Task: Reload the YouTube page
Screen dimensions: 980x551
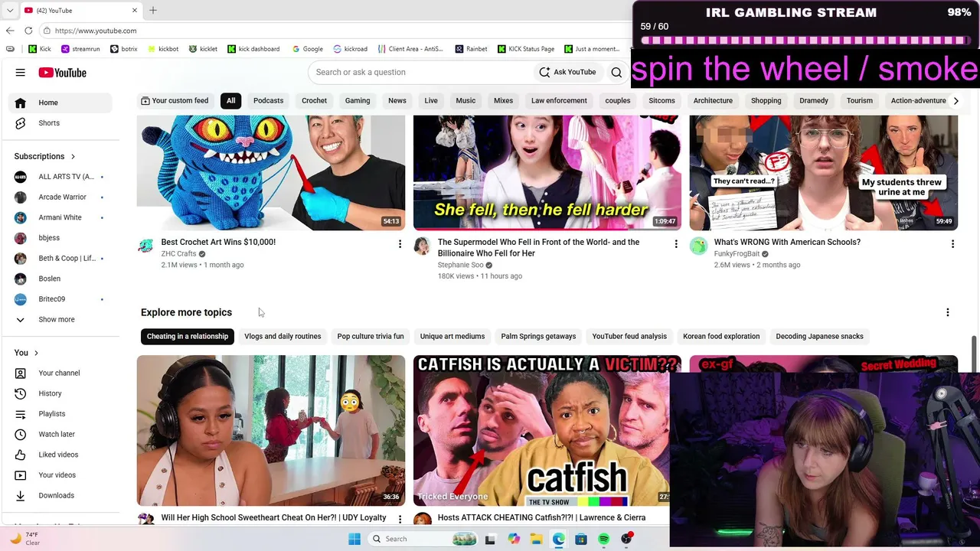Action: [x=28, y=31]
